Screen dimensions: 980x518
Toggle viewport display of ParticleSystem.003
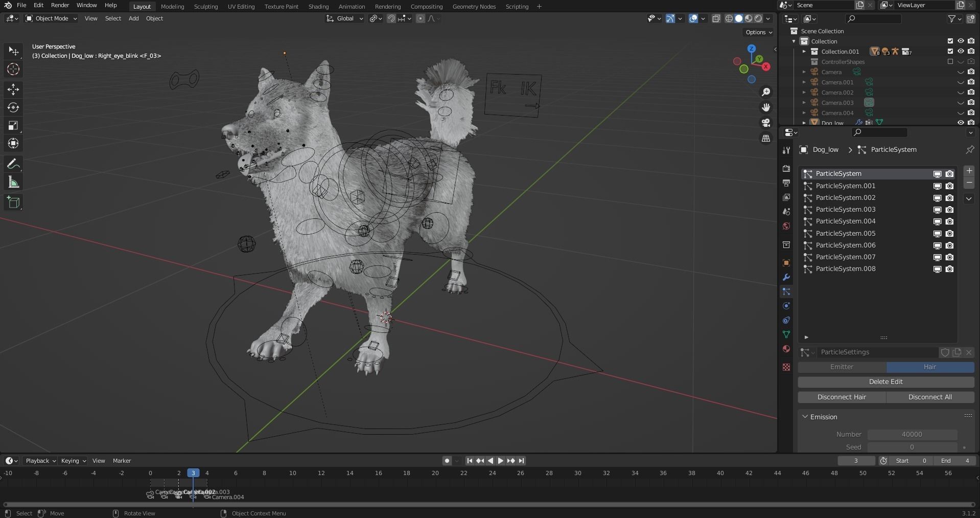pyautogui.click(x=937, y=210)
